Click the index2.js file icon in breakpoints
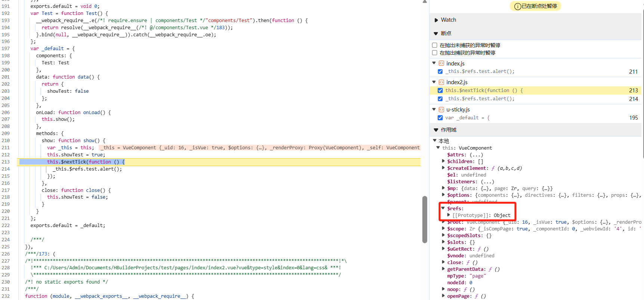644x300 pixels. 441,82
